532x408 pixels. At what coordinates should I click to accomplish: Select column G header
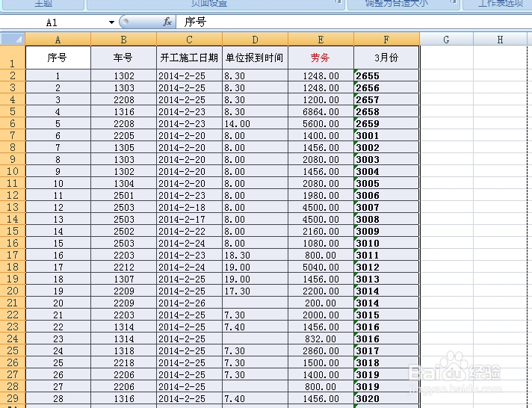pyautogui.click(x=447, y=40)
